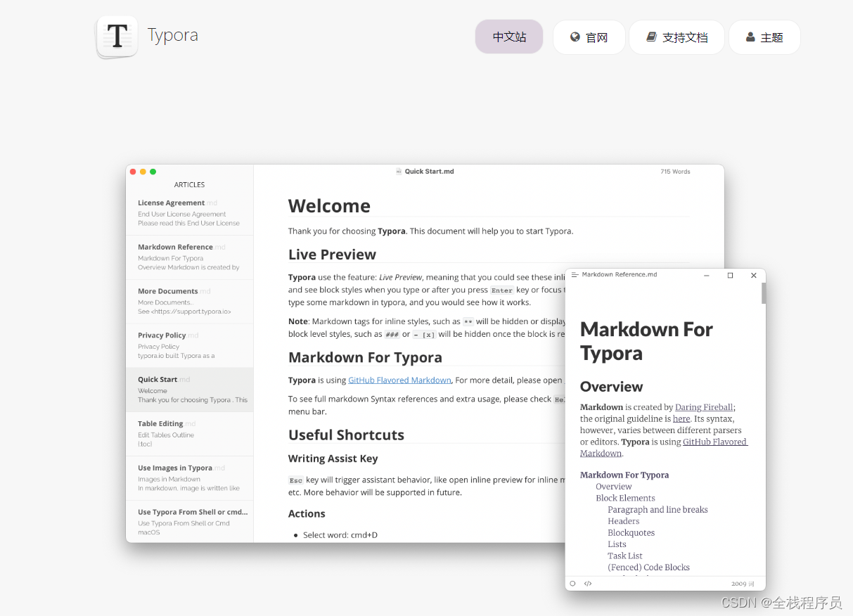Click the Markdown Reference.md title text

click(620, 275)
